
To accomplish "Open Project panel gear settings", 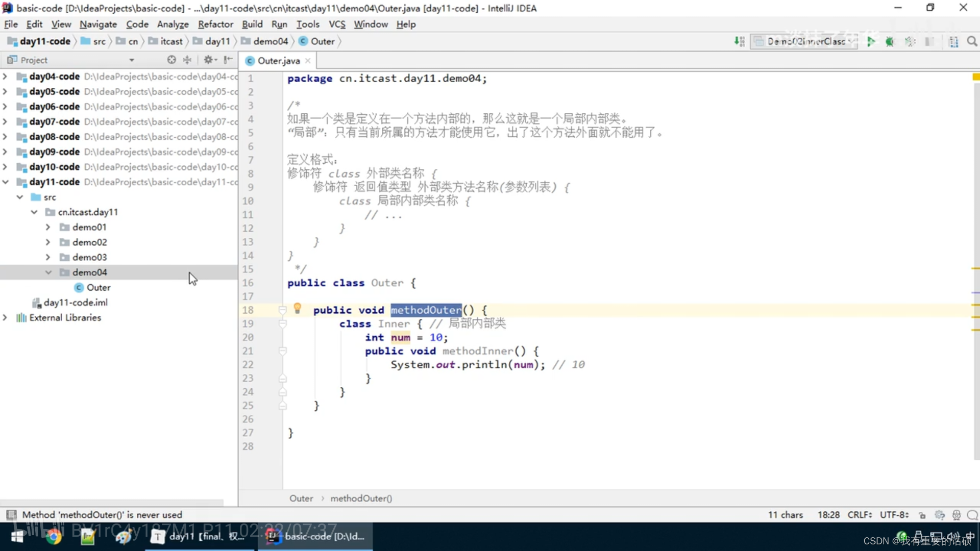I will point(210,60).
